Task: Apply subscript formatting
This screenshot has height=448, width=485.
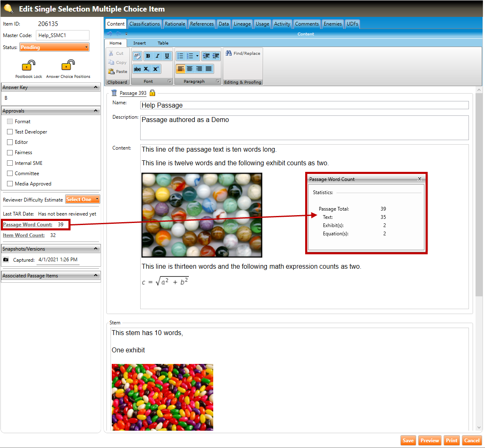Action: (147, 69)
